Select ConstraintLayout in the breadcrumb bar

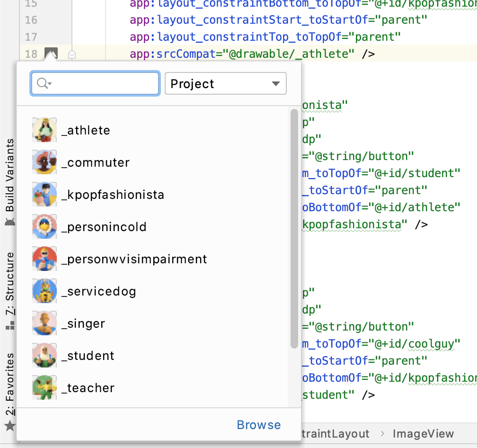click(336, 433)
